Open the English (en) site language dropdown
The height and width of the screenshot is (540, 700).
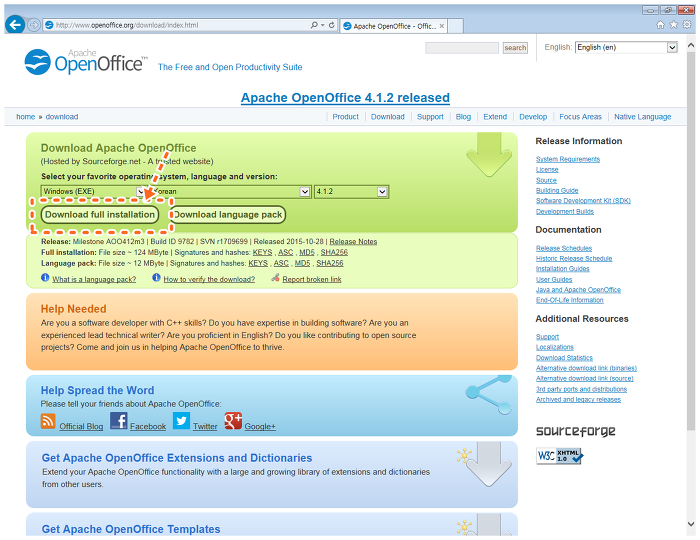tap(626, 47)
